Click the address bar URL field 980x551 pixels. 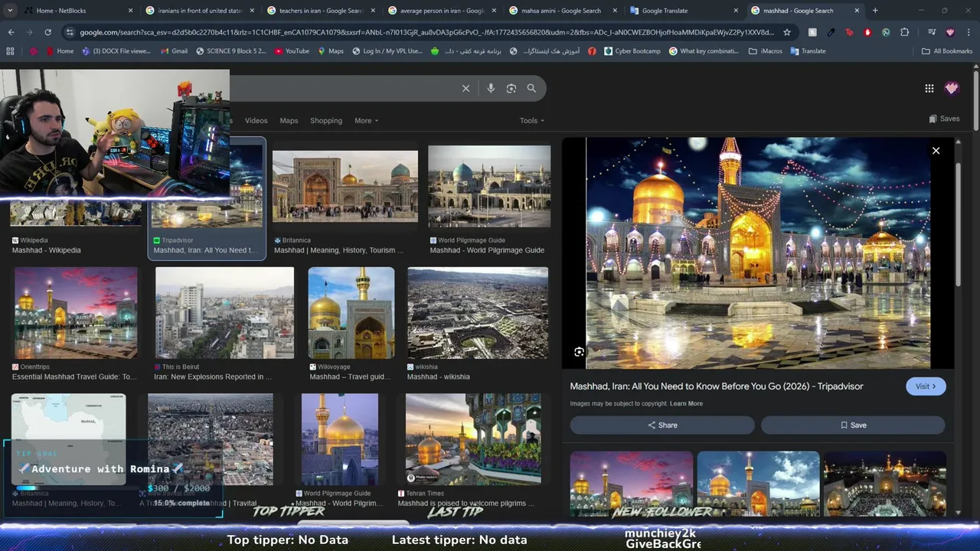pyautogui.click(x=426, y=32)
